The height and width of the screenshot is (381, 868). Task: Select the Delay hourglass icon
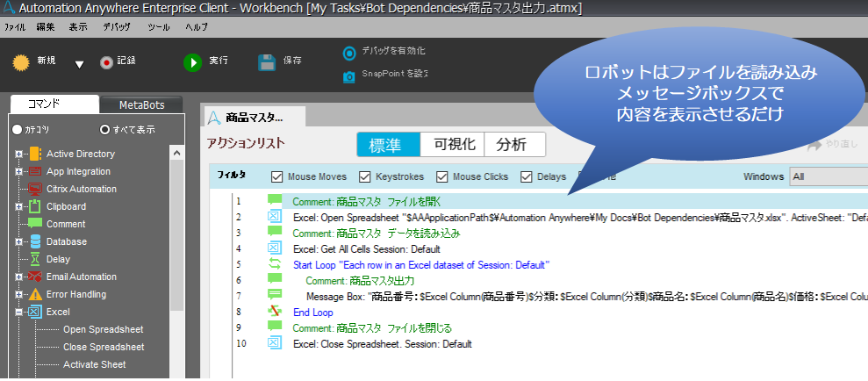[35, 259]
